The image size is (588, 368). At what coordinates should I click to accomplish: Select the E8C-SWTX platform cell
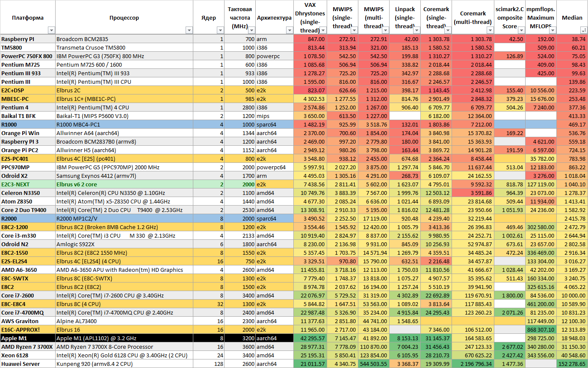tap(28, 278)
